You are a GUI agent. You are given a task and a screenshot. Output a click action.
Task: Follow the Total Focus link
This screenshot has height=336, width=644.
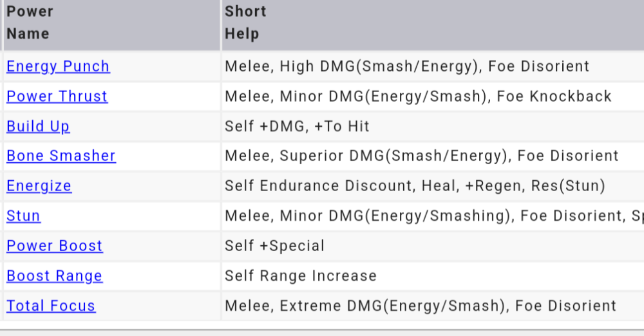[51, 306]
